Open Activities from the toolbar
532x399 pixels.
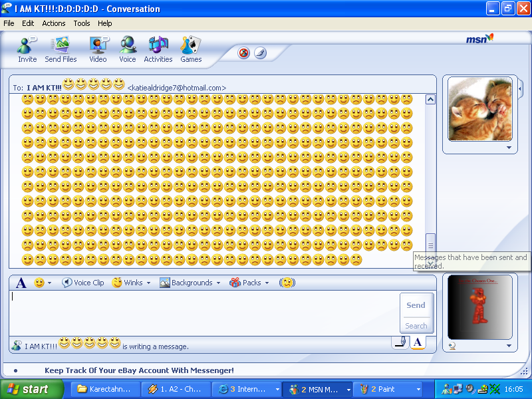coord(158,49)
